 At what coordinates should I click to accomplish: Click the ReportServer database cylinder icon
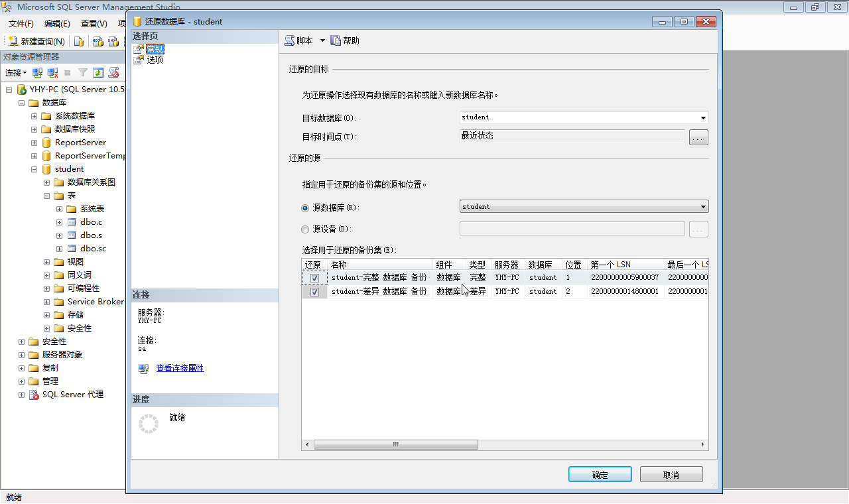46,143
